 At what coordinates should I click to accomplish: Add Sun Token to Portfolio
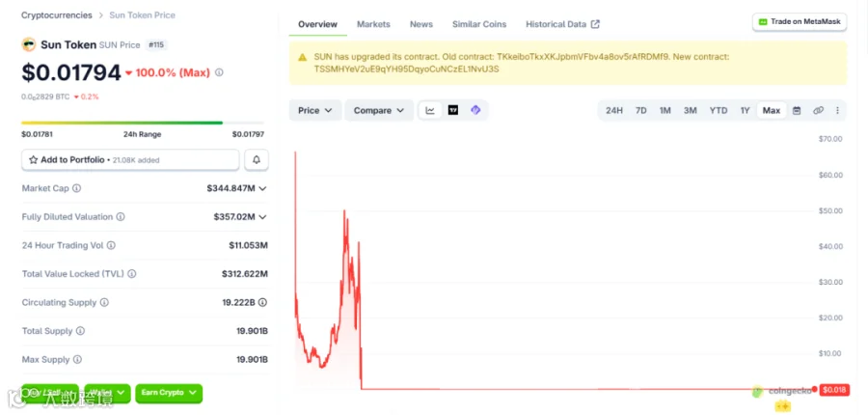pos(130,159)
